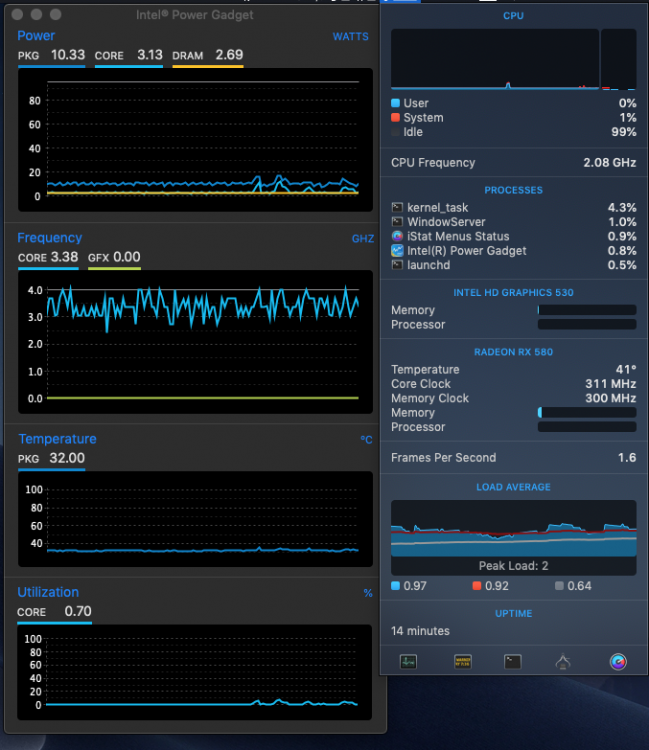Click CORE power value 3.13

(150, 55)
